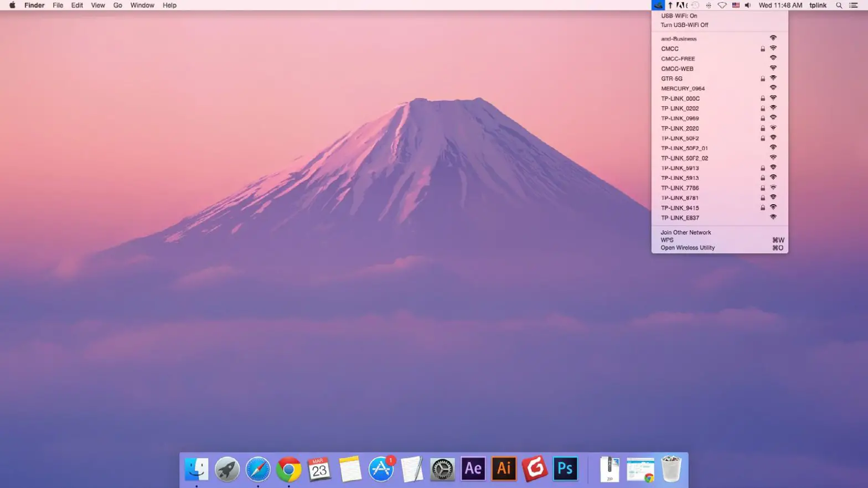The image size is (868, 488).
Task: Open the Spotlight search icon
Action: click(839, 6)
